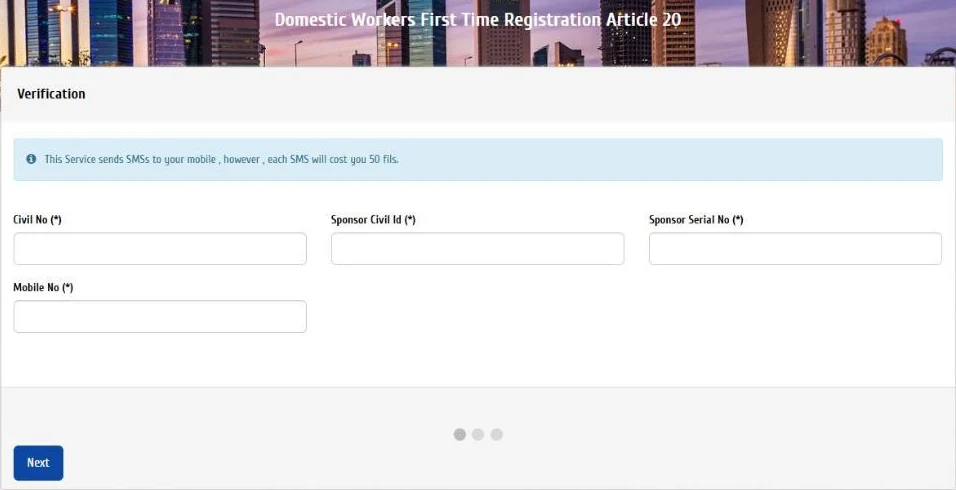Focus the Sponsor Serial No input field
Screen dimensions: 956x490
pos(795,249)
